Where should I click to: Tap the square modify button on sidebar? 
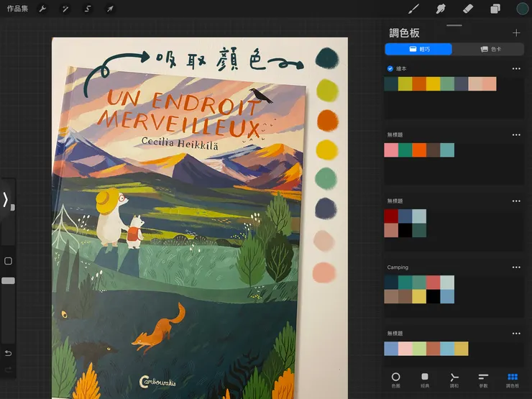[8, 261]
